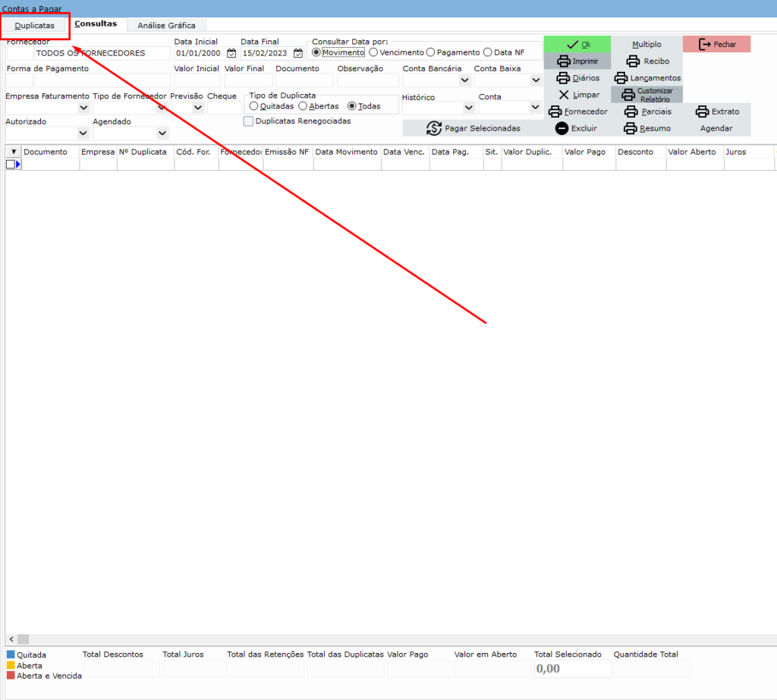Switch to Duplicatas tab

(35, 25)
